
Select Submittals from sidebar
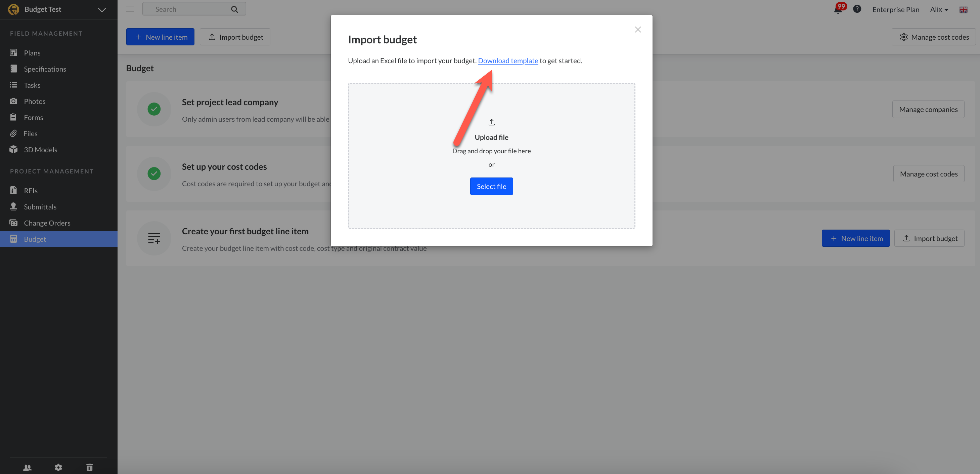click(x=40, y=207)
